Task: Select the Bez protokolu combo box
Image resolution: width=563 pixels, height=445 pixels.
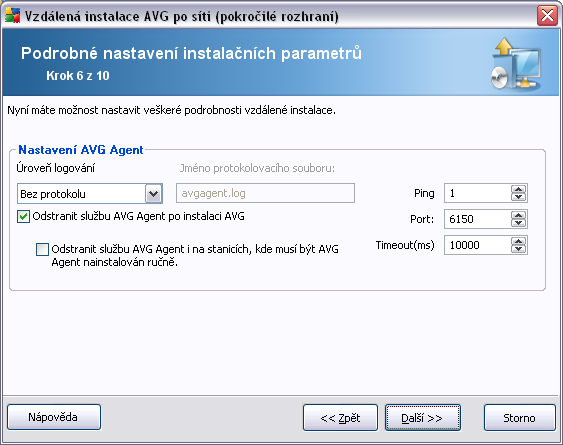Action: tap(90, 194)
